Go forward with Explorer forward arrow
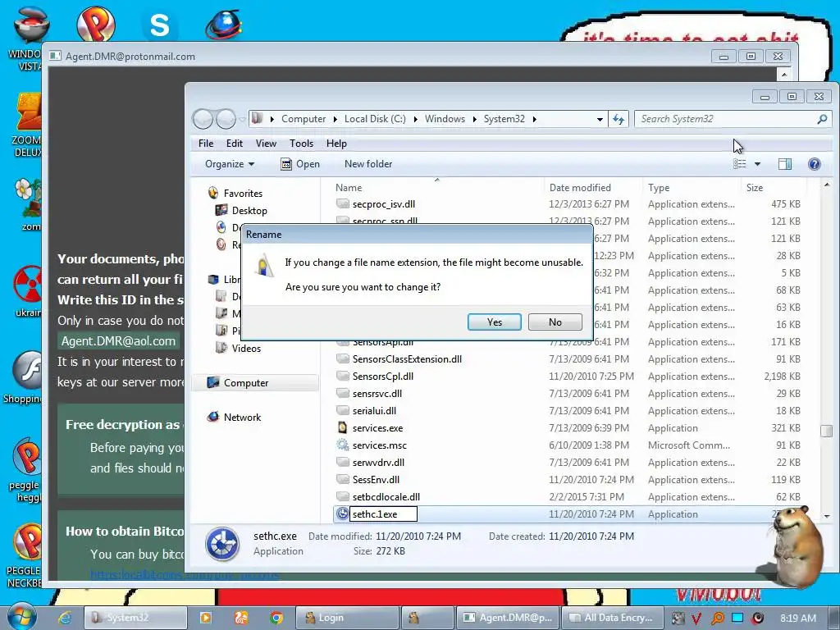 [x=226, y=119]
